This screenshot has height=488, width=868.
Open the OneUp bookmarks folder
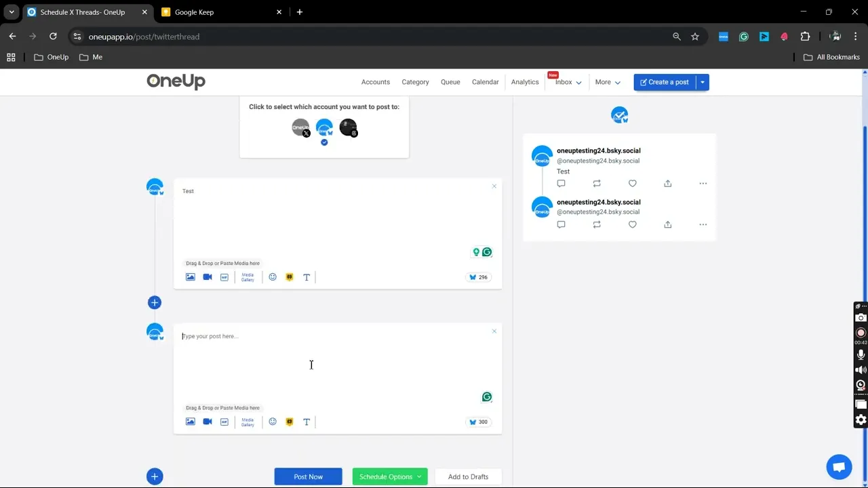click(52, 57)
